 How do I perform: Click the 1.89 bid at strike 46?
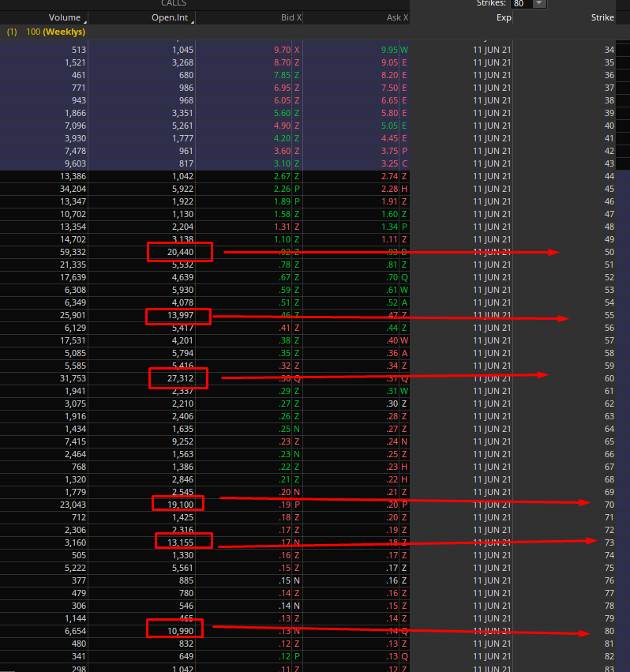283,202
